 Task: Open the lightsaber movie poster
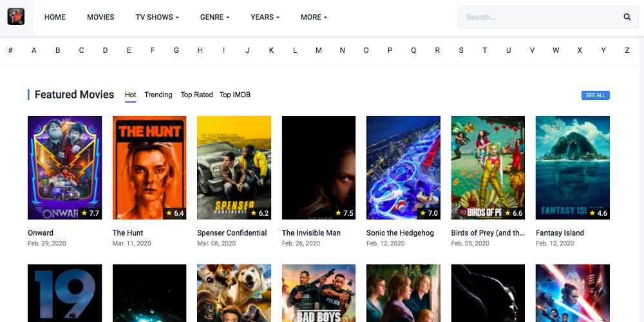point(573,293)
